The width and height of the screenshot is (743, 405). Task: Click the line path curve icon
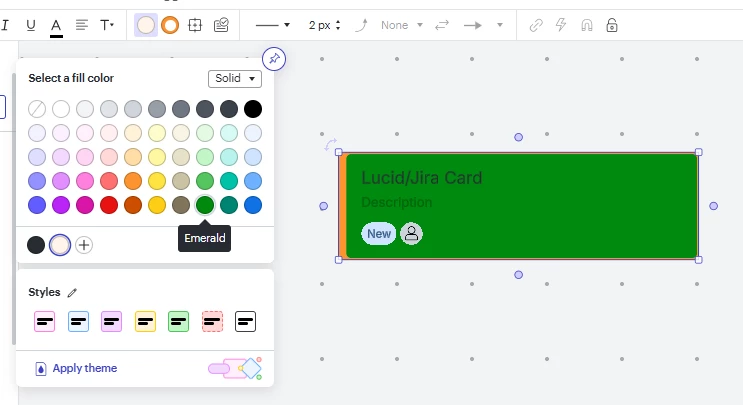coord(361,25)
